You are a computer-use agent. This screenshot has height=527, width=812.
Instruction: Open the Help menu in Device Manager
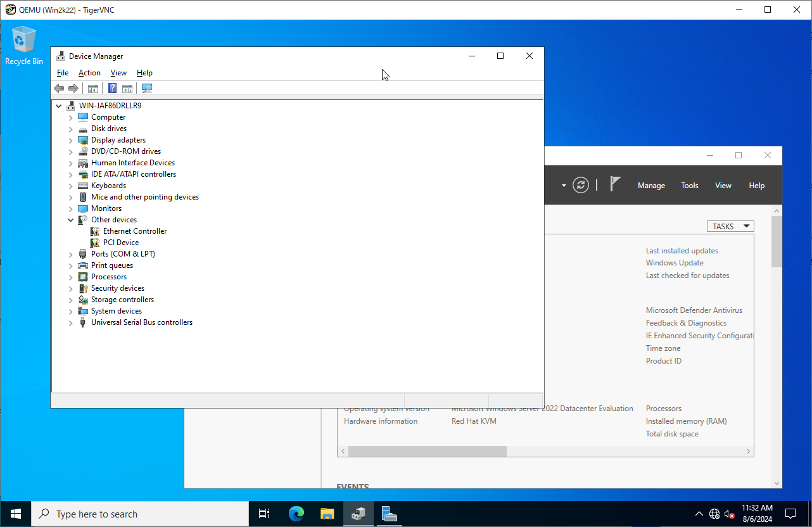tap(144, 73)
